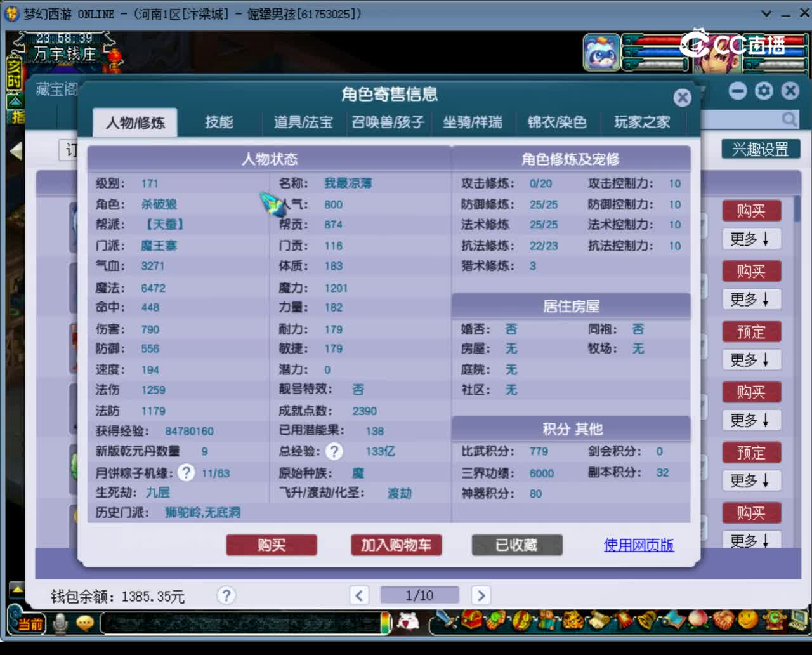Click the pet blue mana bar

pos(653,53)
